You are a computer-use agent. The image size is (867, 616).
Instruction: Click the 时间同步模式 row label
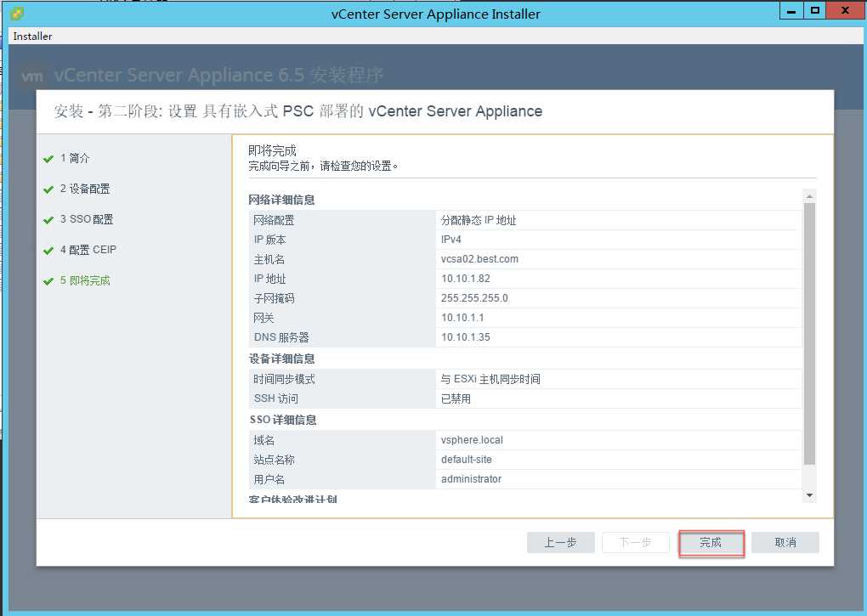click(x=284, y=379)
